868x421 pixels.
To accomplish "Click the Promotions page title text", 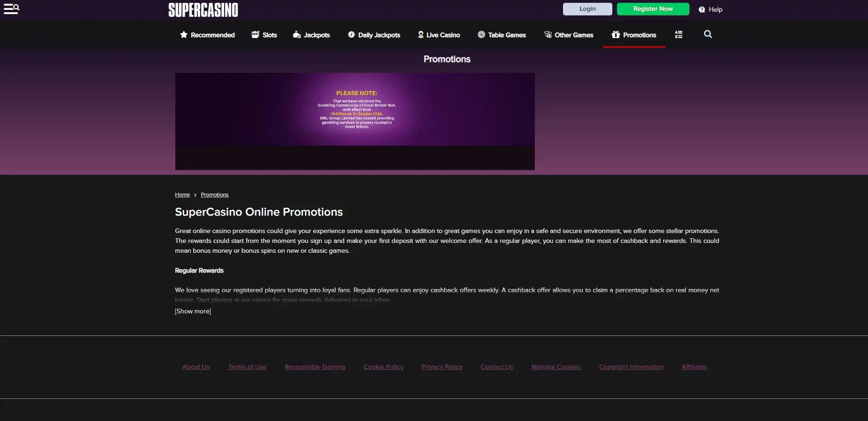I will point(447,59).
